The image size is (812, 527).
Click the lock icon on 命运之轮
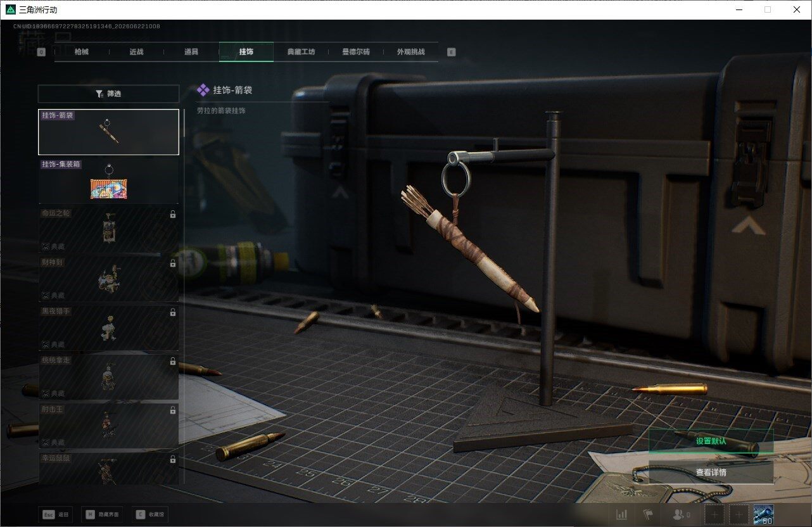pyautogui.click(x=173, y=215)
